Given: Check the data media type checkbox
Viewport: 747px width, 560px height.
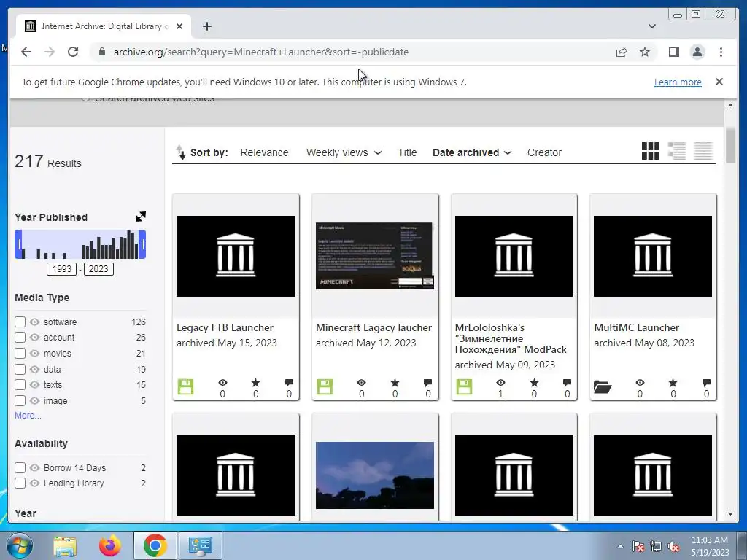Looking at the screenshot, I should point(20,369).
